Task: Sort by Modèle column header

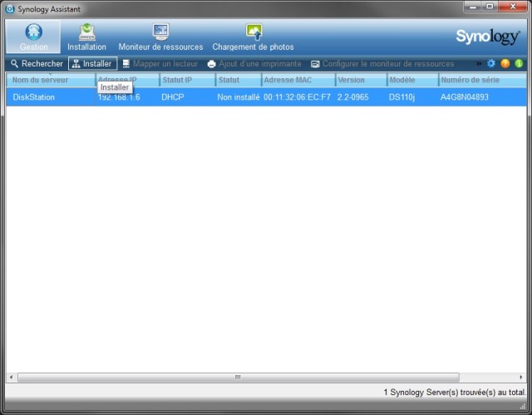Action: pos(412,80)
